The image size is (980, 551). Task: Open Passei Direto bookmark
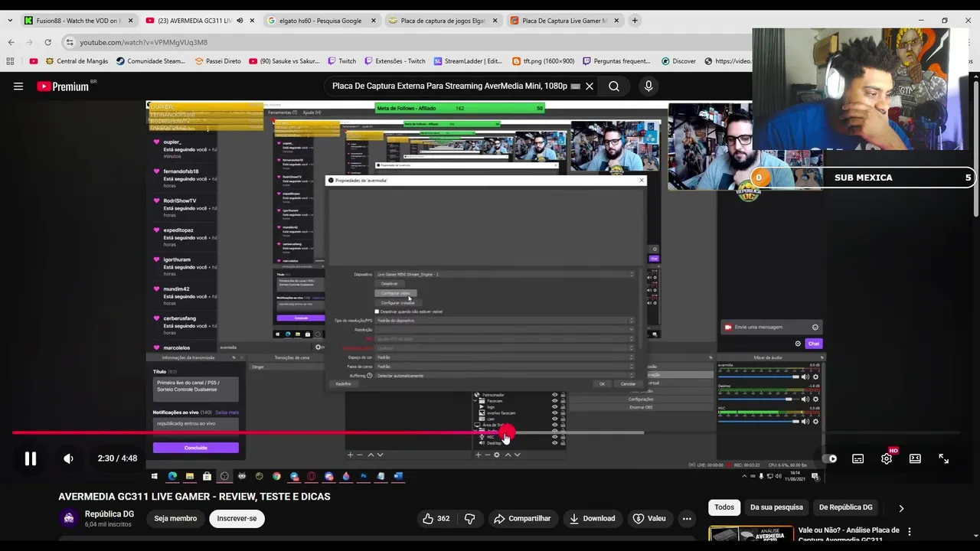217,61
